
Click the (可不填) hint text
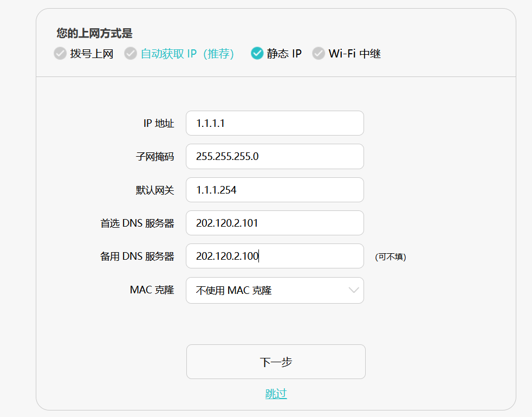coord(391,256)
